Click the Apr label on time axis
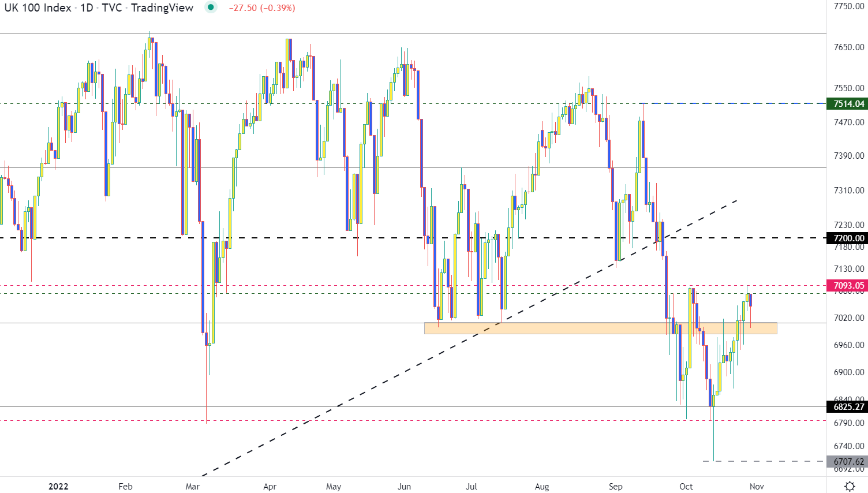Screen dimensions: 868x493 pyautogui.click(x=270, y=486)
